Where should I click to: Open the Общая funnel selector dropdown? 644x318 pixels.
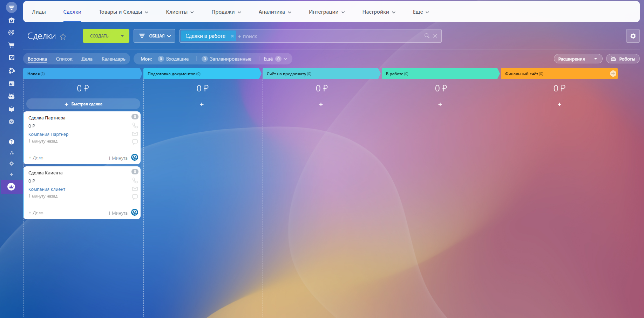click(154, 36)
